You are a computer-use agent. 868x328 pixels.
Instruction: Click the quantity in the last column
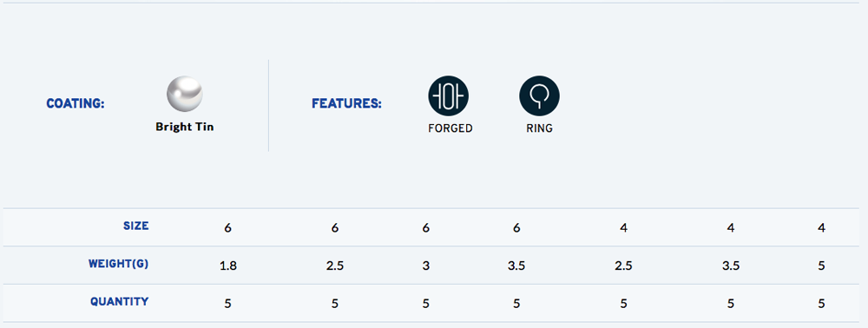(821, 304)
